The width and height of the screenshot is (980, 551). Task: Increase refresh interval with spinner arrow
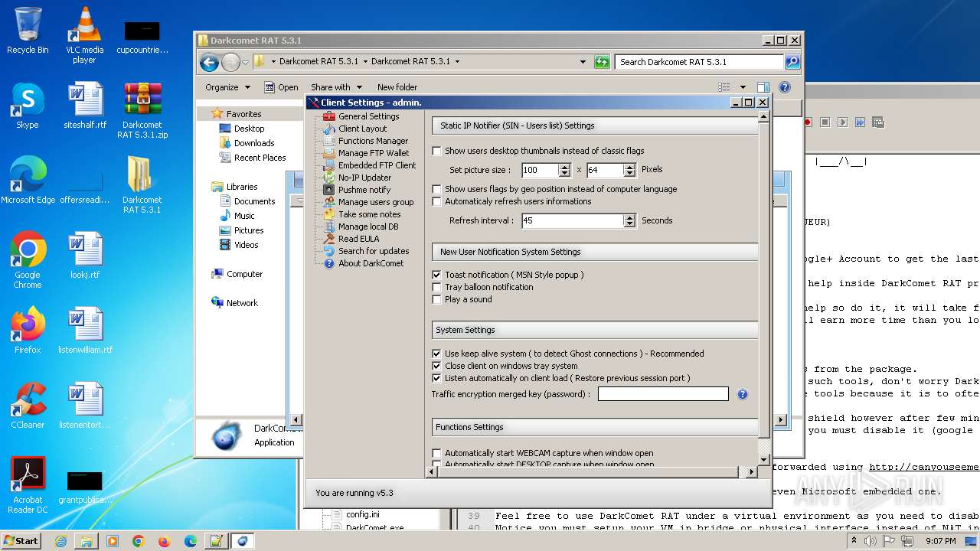(629, 217)
